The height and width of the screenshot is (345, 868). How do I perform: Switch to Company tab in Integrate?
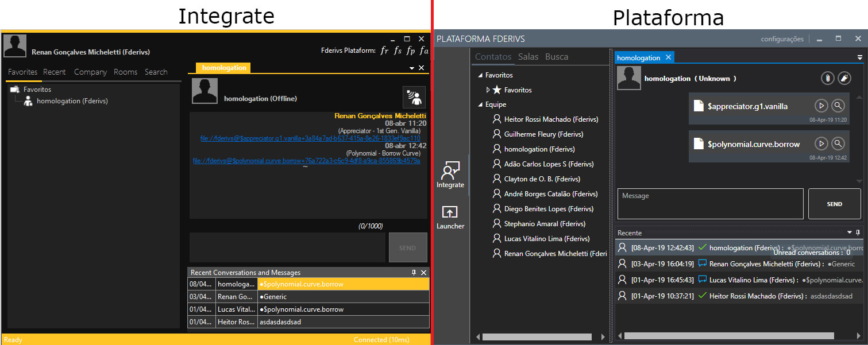coord(90,72)
